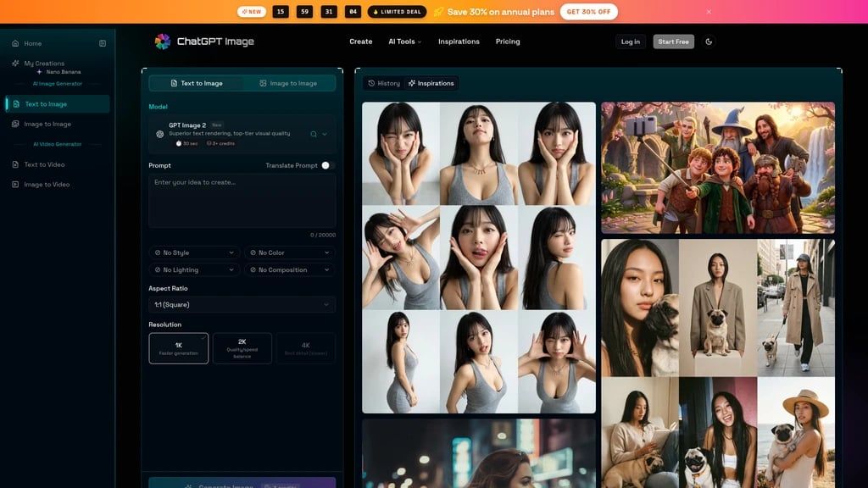The width and height of the screenshot is (868, 488).
Task: Click the picture icon on Image to Image tab
Action: click(263, 83)
